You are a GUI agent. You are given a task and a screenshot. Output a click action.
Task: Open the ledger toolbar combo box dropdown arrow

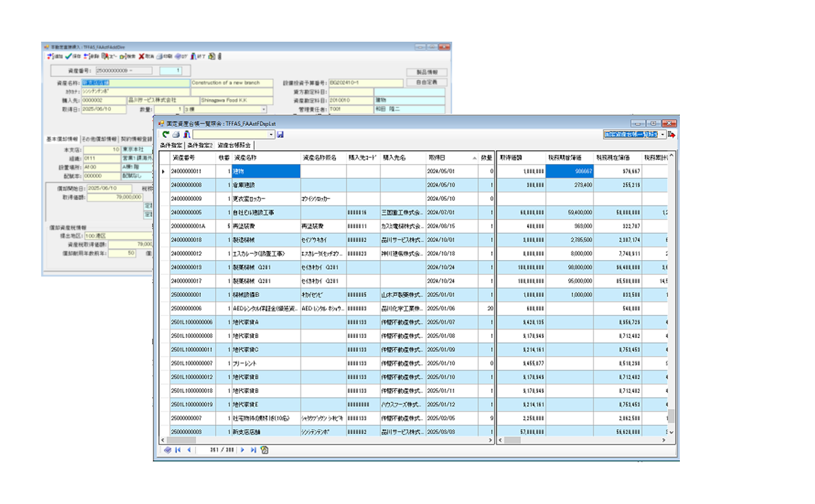click(271, 134)
